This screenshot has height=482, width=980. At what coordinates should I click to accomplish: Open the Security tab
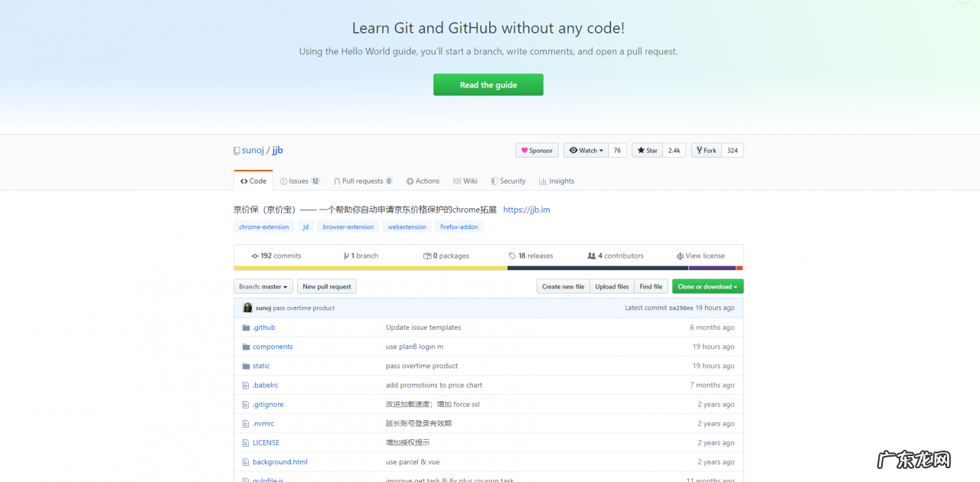point(508,181)
